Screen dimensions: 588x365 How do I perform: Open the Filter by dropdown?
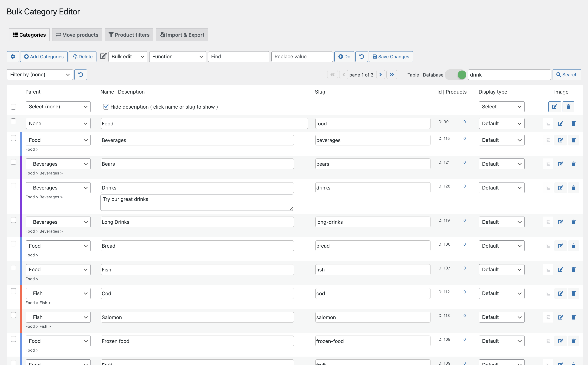(x=40, y=75)
